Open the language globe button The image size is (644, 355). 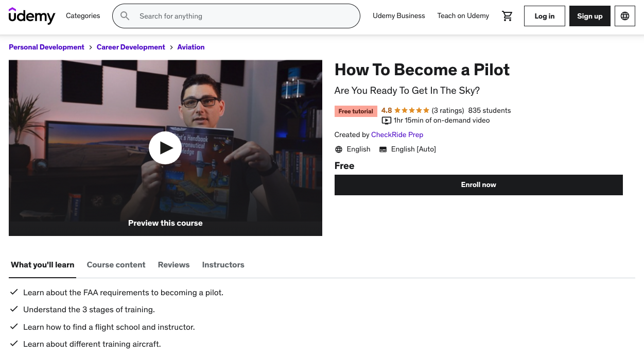(625, 16)
